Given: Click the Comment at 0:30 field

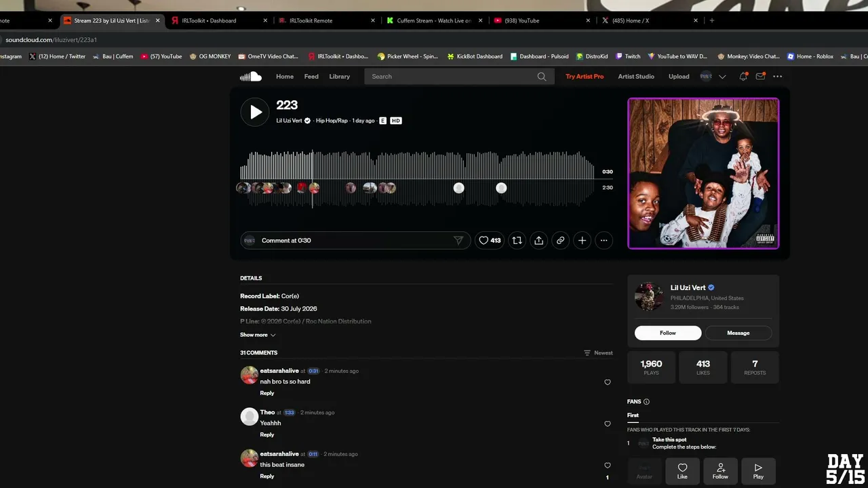Looking at the screenshot, I should tap(355, 241).
